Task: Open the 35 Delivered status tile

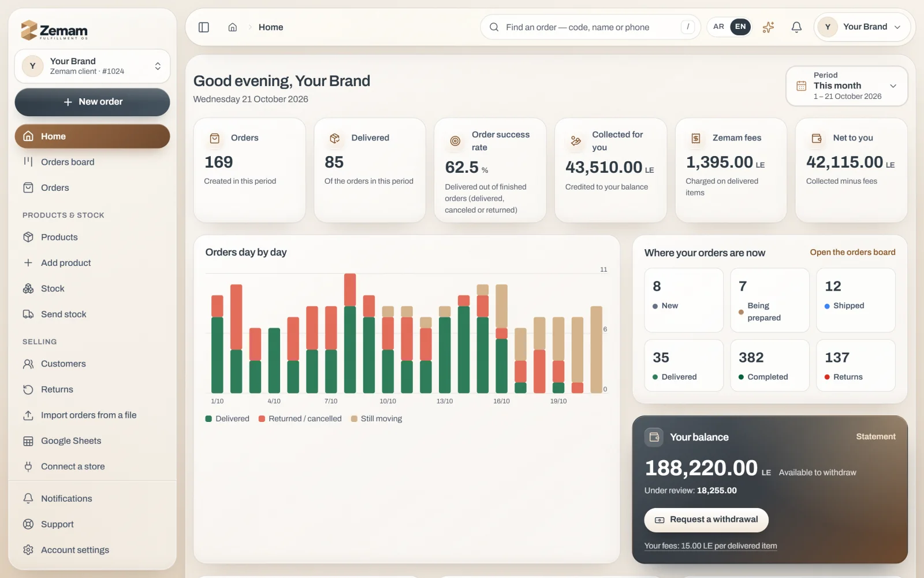Action: point(684,365)
